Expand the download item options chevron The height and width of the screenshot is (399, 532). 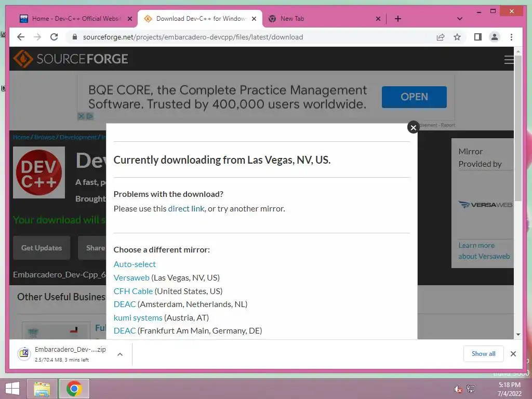point(120,354)
